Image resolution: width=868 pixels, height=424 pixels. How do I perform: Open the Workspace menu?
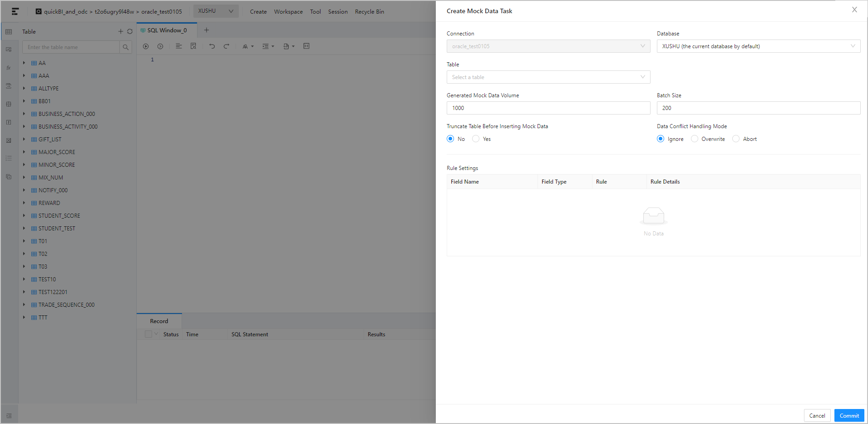pos(288,12)
